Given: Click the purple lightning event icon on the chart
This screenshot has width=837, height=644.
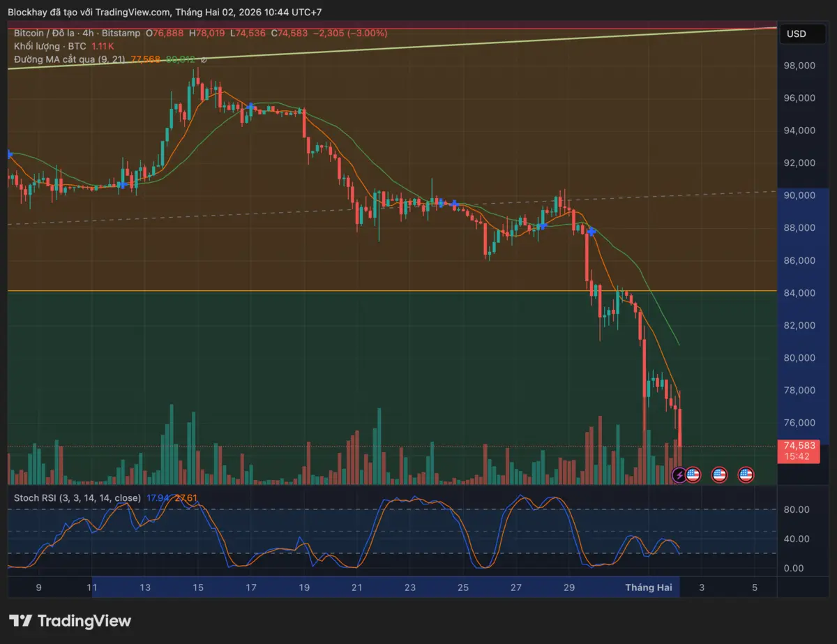Looking at the screenshot, I should [679, 475].
